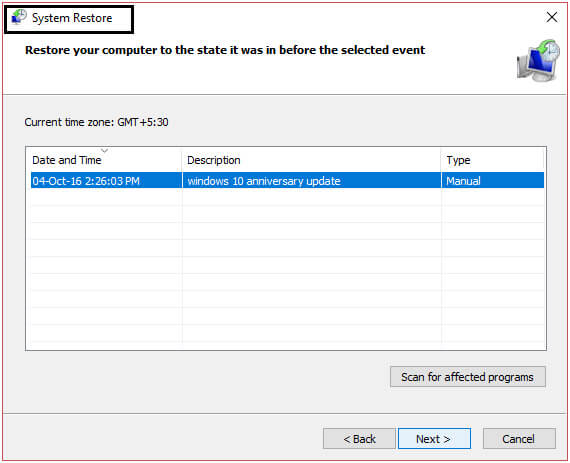Cancel the system restore wizard
This screenshot has height=463, width=570.
coord(519,439)
